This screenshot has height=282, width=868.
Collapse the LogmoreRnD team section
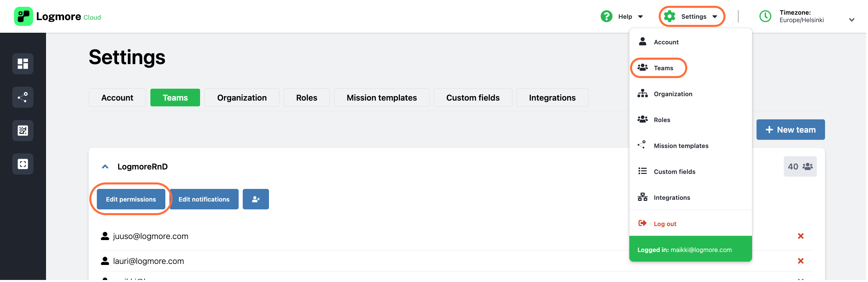coord(105,167)
